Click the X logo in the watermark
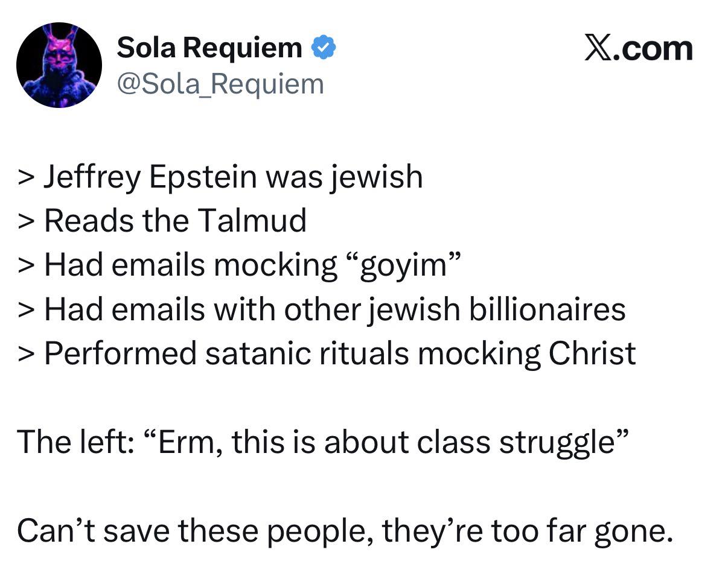The height and width of the screenshot is (570, 728). (598, 48)
